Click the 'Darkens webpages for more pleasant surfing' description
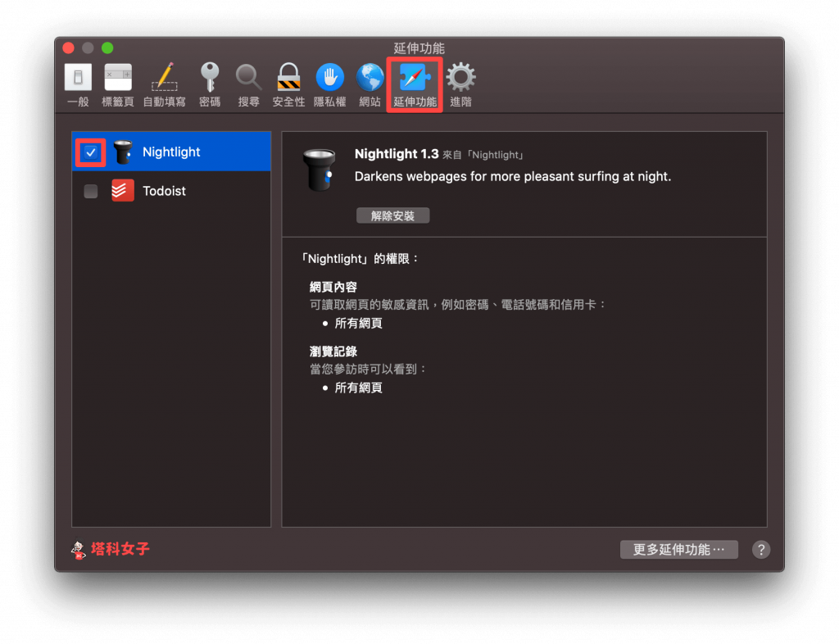The width and height of the screenshot is (839, 644). pyautogui.click(x=513, y=176)
